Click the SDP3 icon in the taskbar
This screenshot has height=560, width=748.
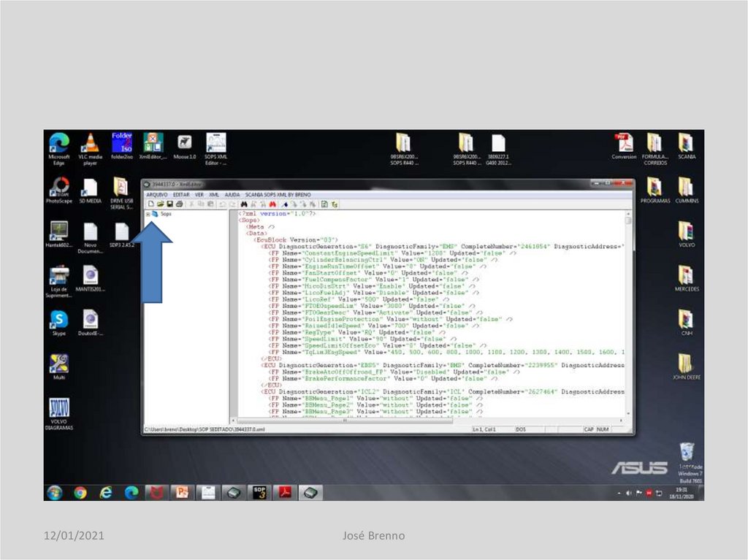coord(259,493)
